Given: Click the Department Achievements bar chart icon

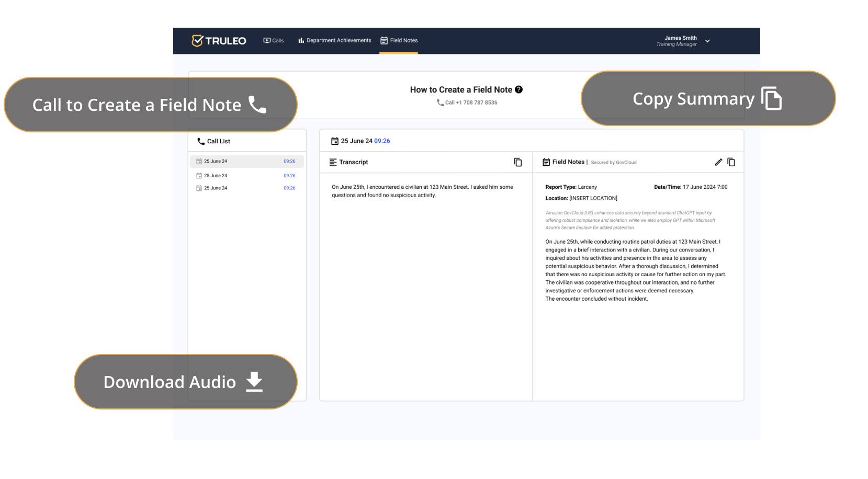Looking at the screenshot, I should pos(301,40).
